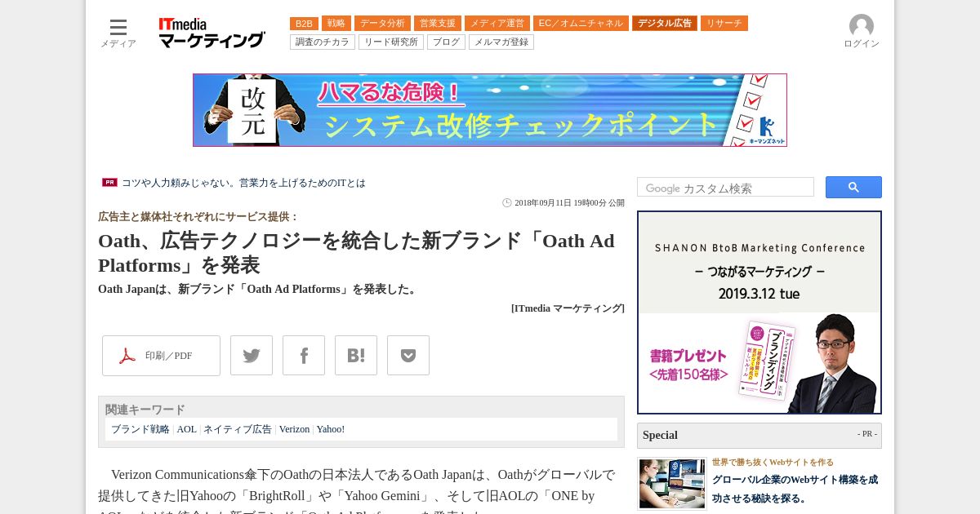Click the blue Google search magnifier button
980x514 pixels.
click(853, 188)
